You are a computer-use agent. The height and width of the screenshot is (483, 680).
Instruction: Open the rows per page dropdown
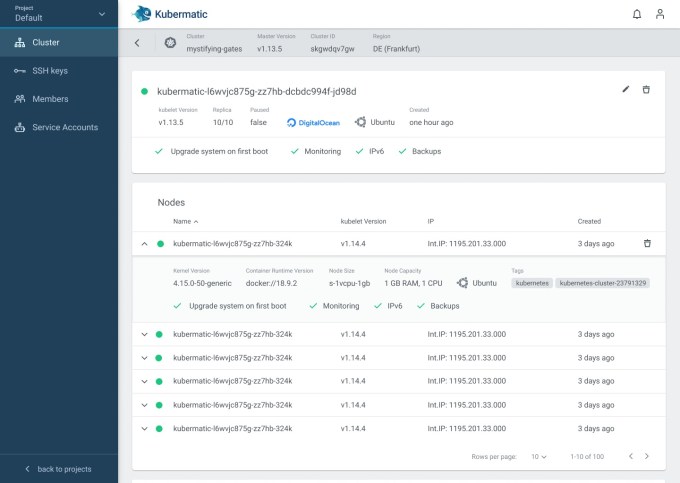click(x=539, y=456)
